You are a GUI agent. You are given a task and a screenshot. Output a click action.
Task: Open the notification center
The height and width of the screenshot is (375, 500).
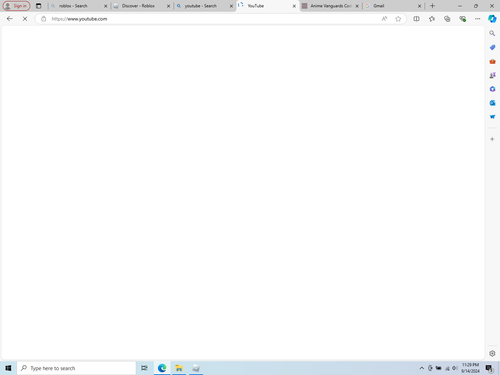[489, 368]
